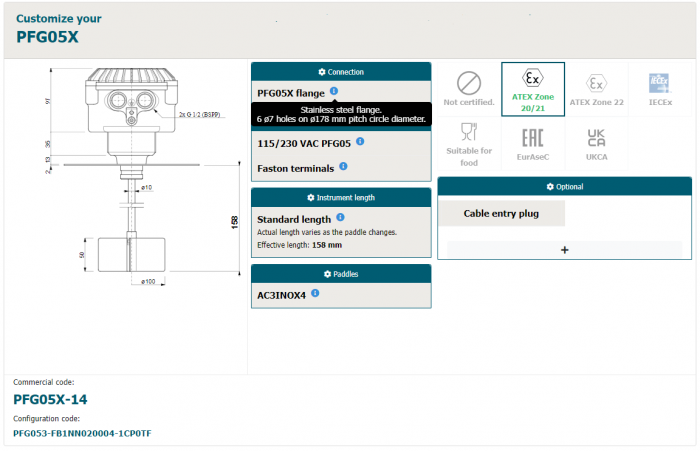Choose ATEX Zone 22 certification
700x451 pixels.
tap(596, 89)
